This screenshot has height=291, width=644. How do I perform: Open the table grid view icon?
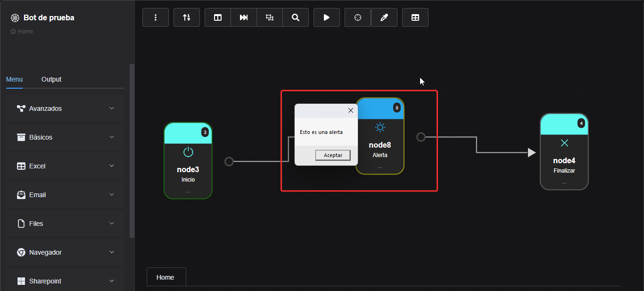click(x=415, y=17)
